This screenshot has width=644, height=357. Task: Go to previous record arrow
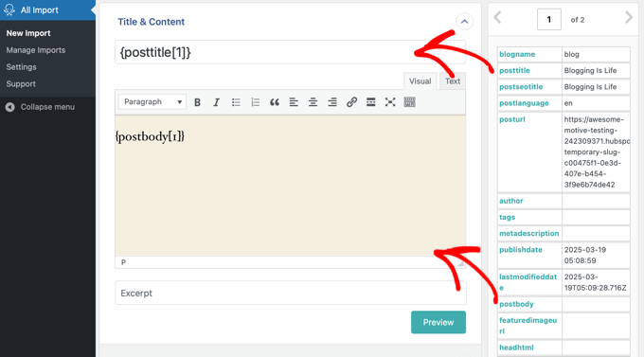point(497,18)
